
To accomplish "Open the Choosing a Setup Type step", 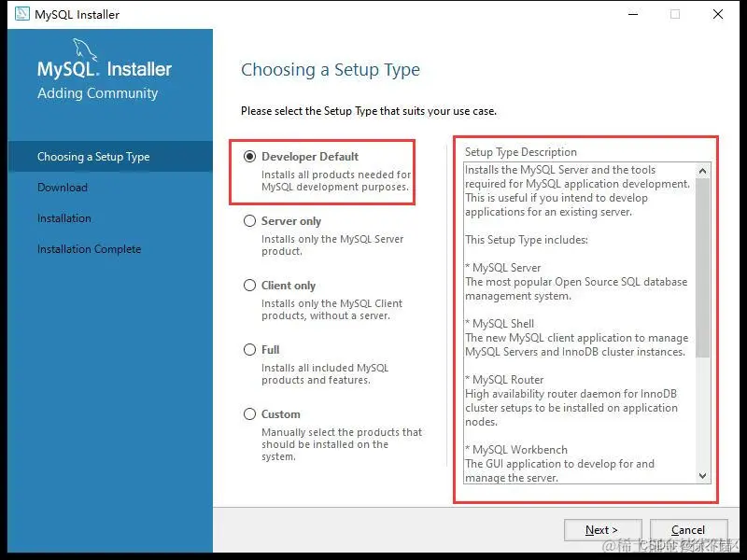I will (110, 156).
